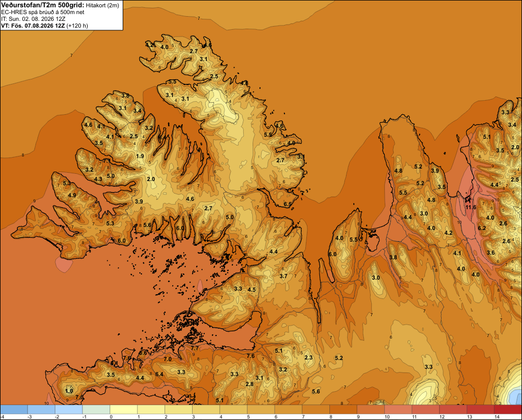522x420 pixels.
Task: Click the VT: Fös. 07.08.2026 12Z line
Action: pos(44,26)
